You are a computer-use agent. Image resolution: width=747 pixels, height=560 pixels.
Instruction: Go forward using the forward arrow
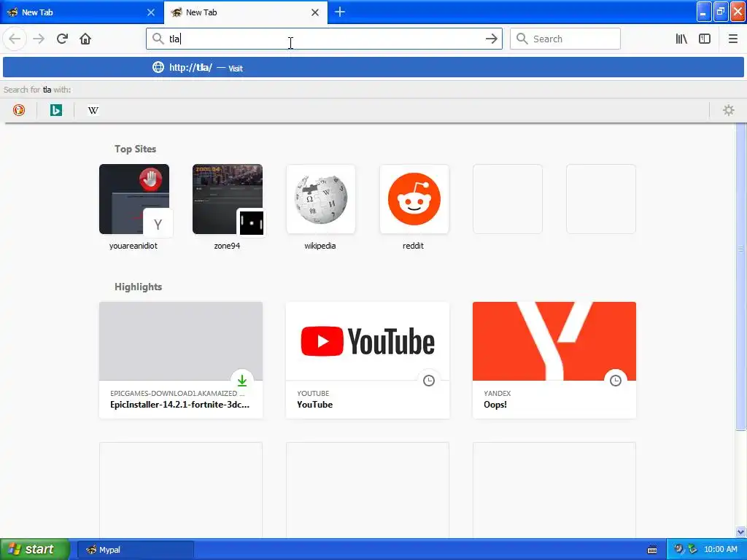[x=39, y=39]
